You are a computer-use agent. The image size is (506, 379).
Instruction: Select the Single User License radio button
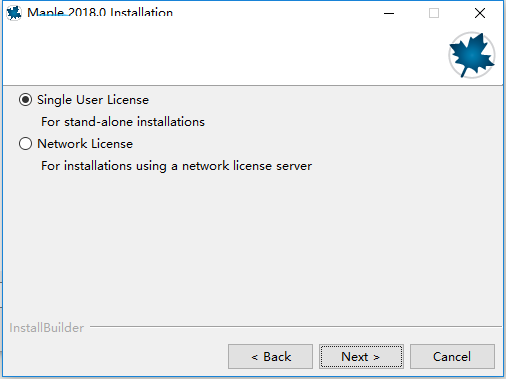pos(25,100)
